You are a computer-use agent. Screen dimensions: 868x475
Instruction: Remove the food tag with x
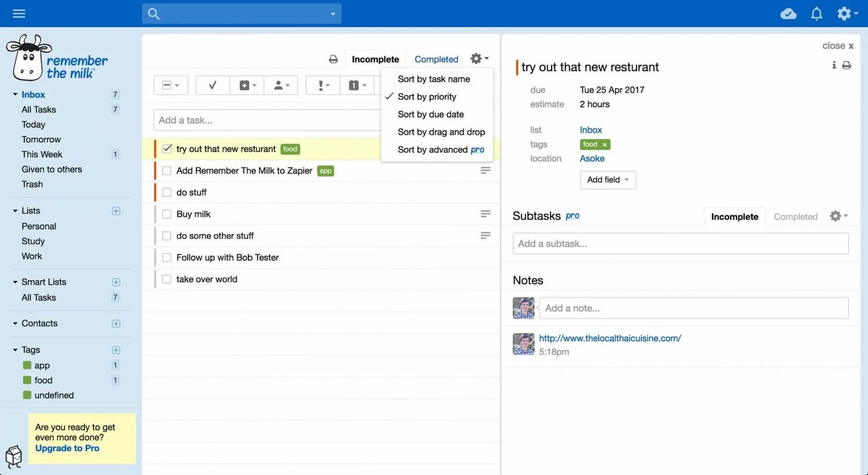[x=604, y=145]
